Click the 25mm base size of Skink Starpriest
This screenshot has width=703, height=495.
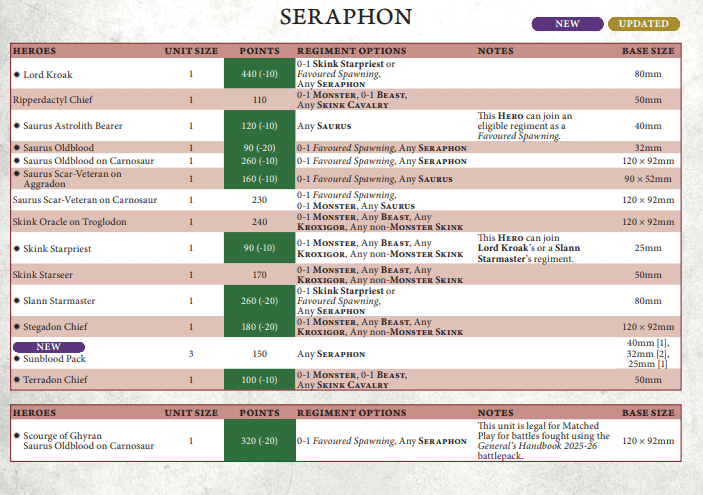click(648, 248)
